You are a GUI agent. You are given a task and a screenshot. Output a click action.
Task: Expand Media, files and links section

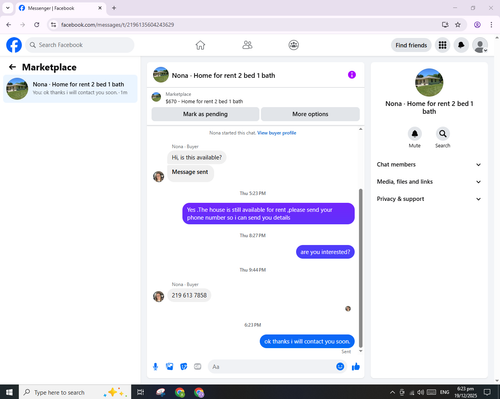click(429, 182)
